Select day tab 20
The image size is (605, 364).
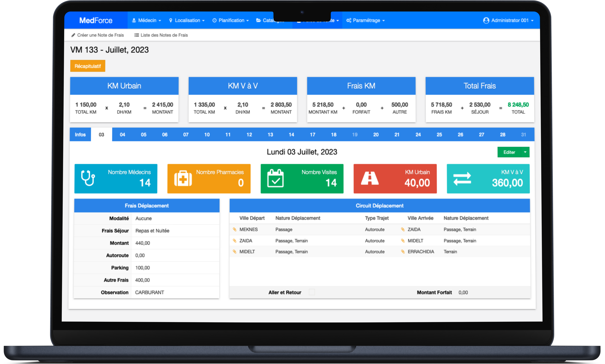376,135
